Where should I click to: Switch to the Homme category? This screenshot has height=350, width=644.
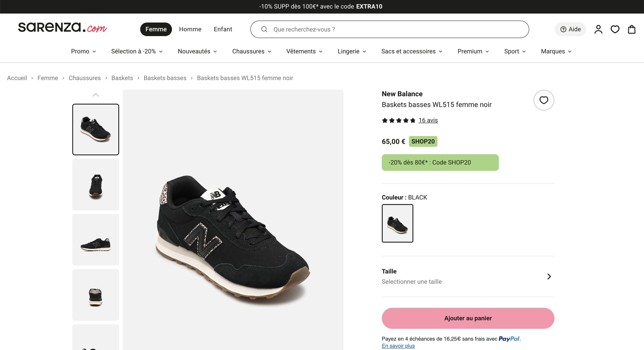tap(190, 29)
